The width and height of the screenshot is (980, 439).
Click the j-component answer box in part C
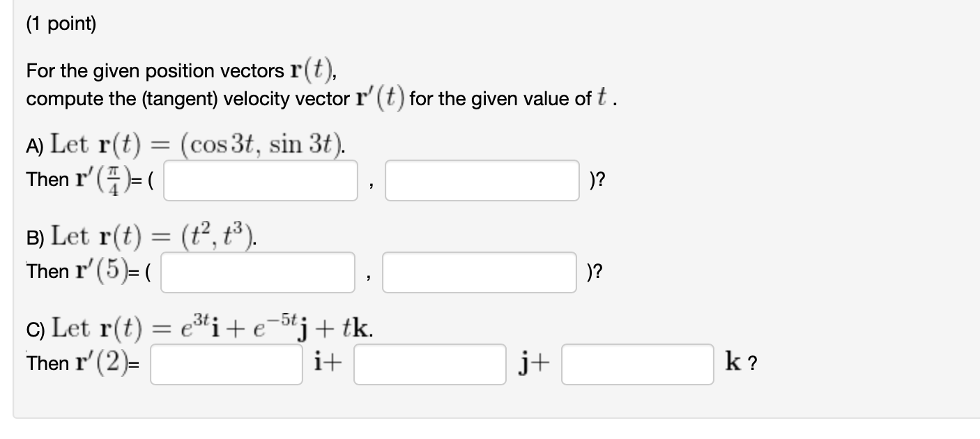point(429,364)
